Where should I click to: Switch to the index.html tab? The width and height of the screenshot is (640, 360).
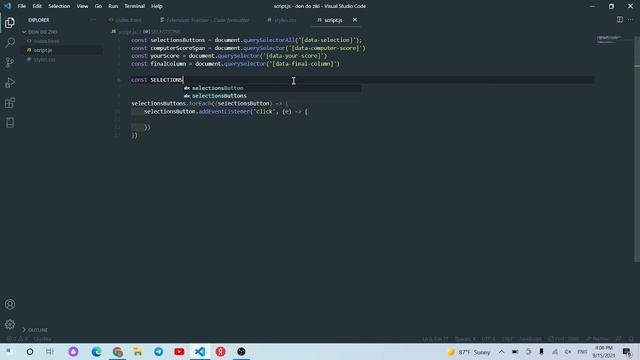(126, 20)
